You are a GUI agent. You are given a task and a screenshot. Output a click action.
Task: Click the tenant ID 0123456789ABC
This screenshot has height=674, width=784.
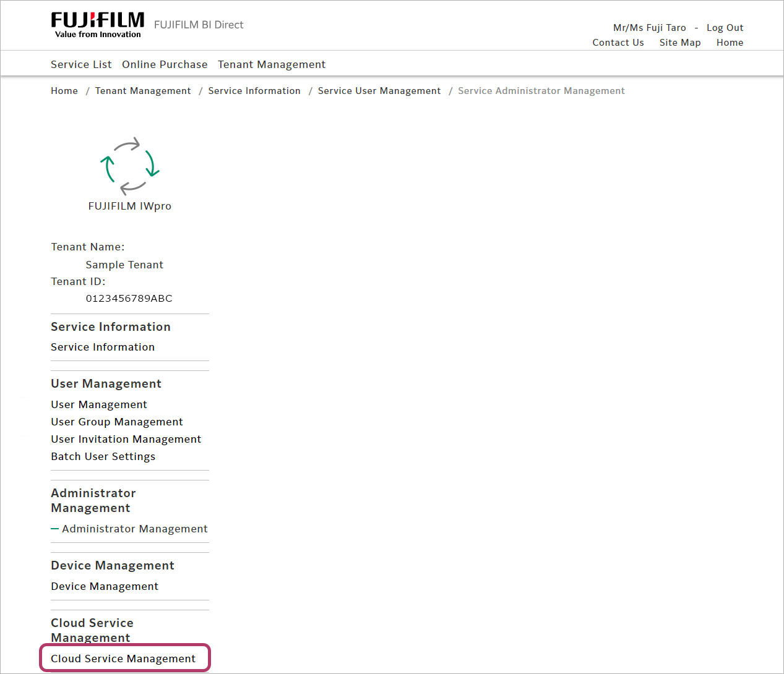(129, 298)
